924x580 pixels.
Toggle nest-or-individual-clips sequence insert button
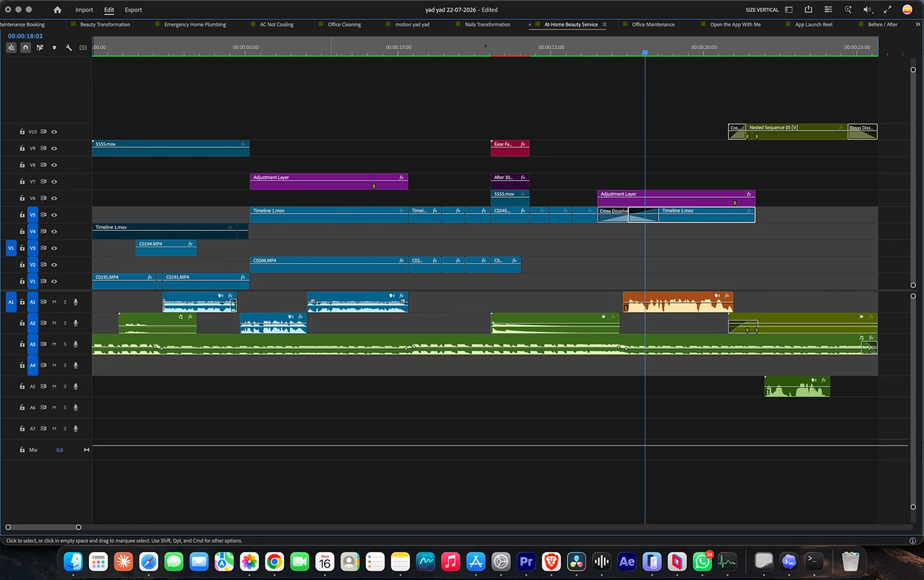point(11,48)
